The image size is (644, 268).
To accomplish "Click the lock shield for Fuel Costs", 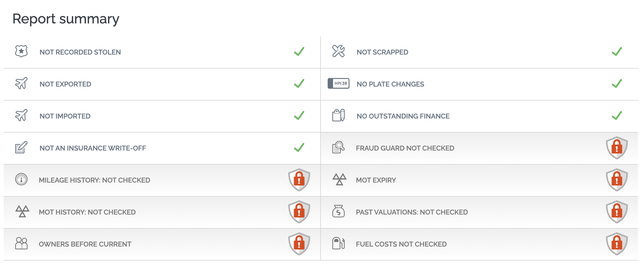I will [x=617, y=244].
